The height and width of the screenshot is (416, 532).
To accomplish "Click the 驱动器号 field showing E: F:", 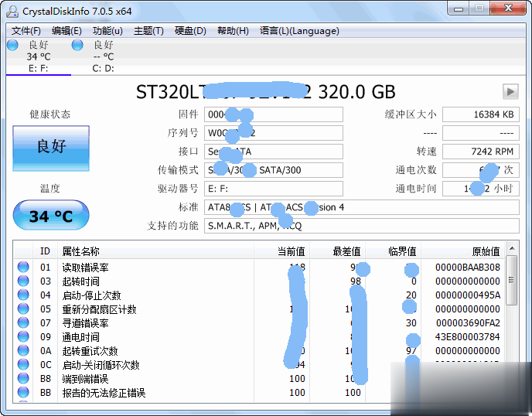I will [x=274, y=189].
